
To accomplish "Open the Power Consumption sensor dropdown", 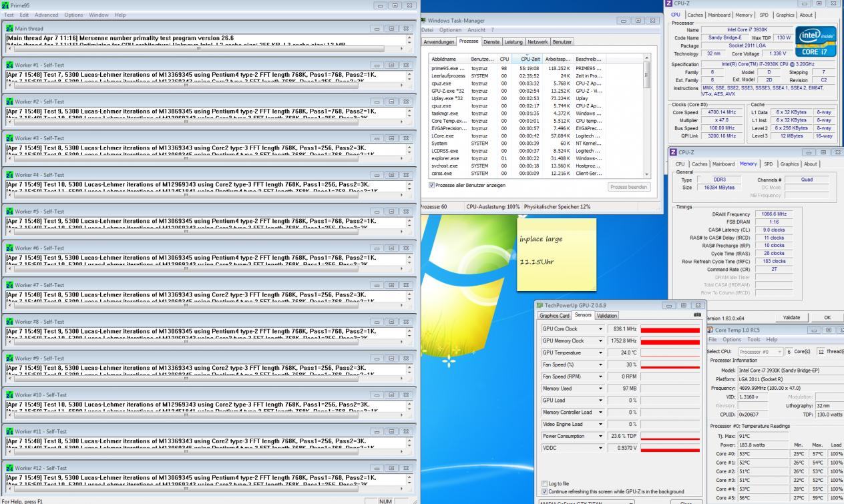I will [x=600, y=436].
